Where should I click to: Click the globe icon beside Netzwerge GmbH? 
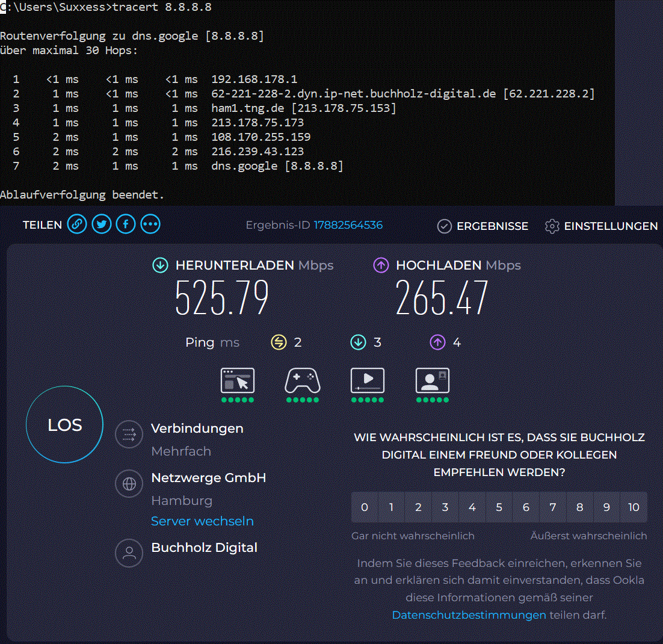[129, 483]
